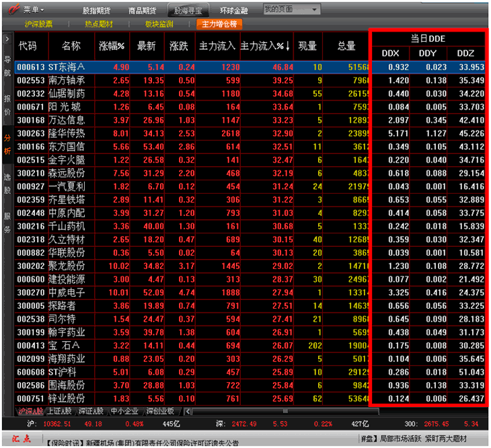
Task: Select row 002538 司尔特
Action: (250, 319)
